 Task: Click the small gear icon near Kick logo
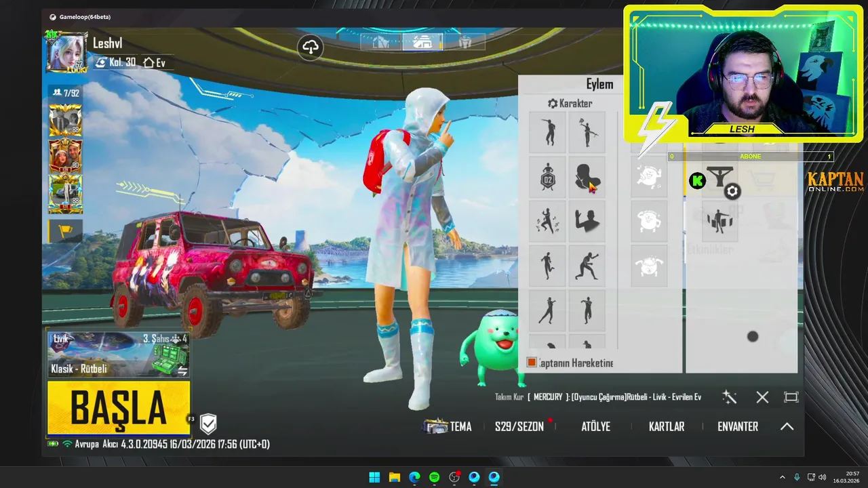pos(732,191)
